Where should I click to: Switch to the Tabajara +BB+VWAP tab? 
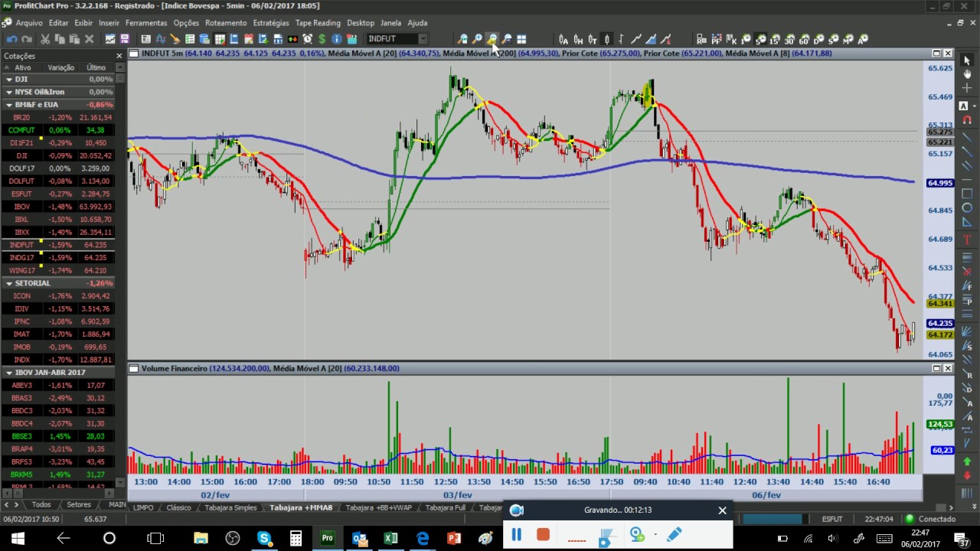coord(378,507)
